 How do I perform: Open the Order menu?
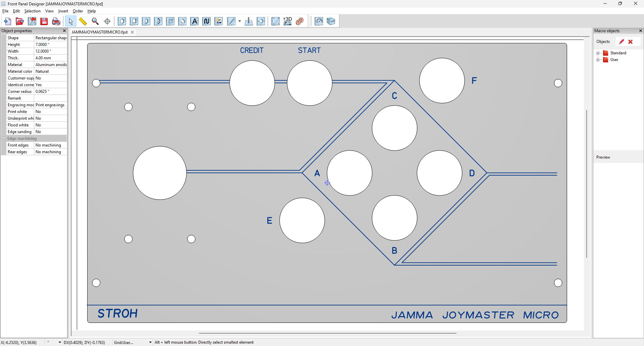click(77, 11)
